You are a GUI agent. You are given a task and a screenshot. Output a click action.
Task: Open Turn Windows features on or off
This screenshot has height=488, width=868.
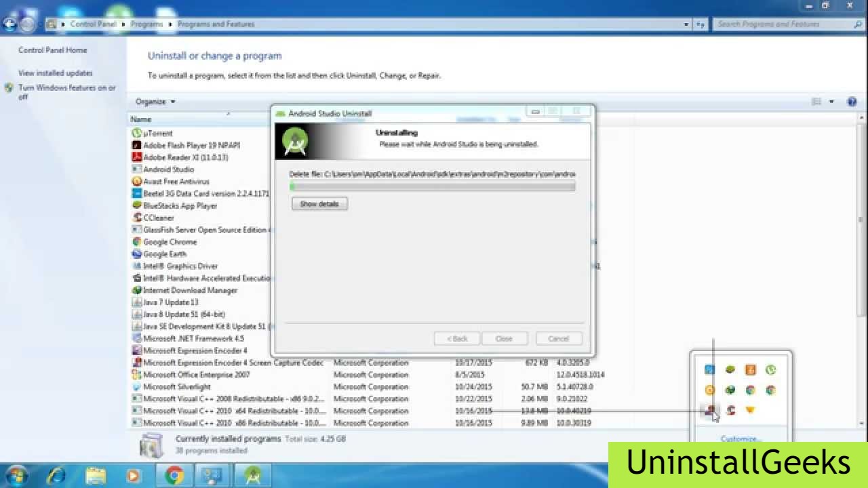click(67, 92)
